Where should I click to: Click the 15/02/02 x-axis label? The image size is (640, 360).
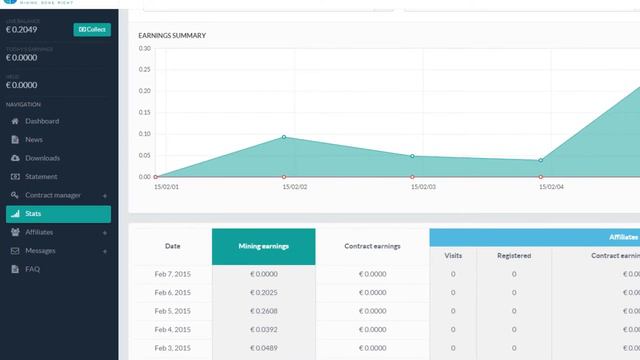click(x=295, y=187)
